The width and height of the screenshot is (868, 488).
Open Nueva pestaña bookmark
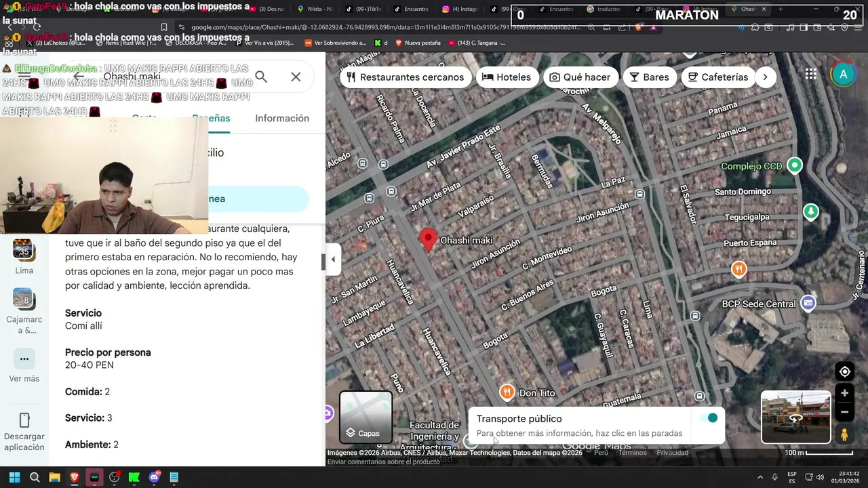[x=417, y=43]
